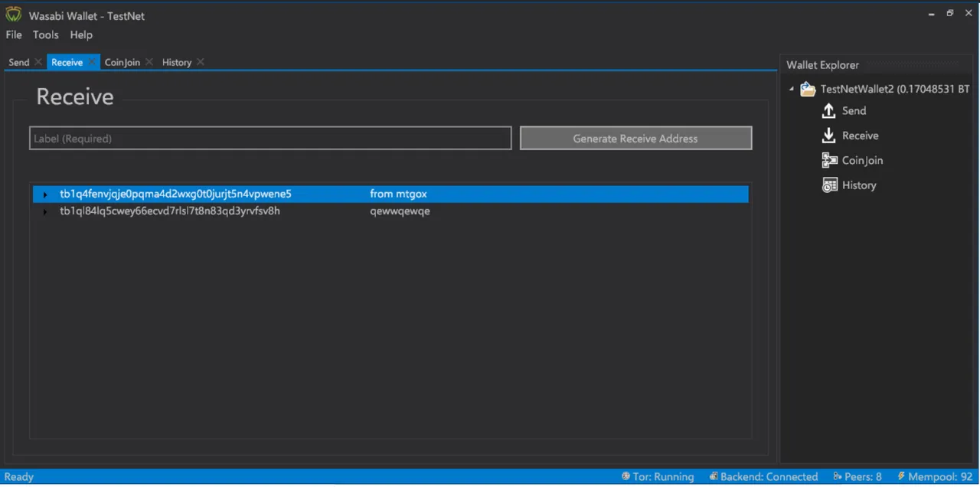Close the Receive tab
Viewport: 980px width, 487px height.
point(92,62)
